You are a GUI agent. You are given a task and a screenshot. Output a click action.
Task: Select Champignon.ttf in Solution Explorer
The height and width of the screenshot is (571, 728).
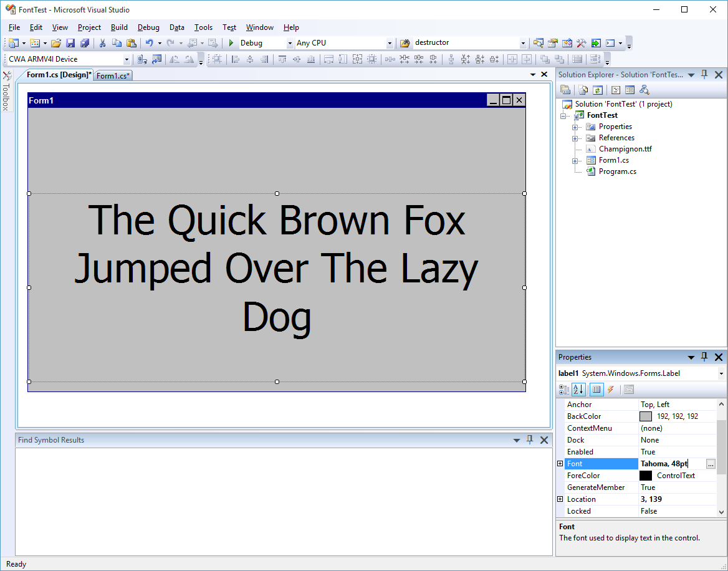click(x=625, y=149)
